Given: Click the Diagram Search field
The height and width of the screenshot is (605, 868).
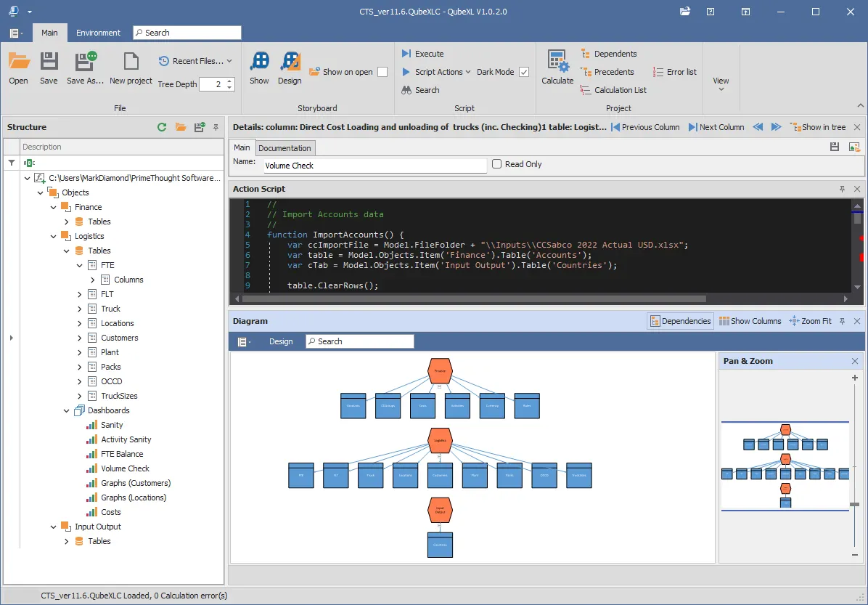Looking at the screenshot, I should [360, 341].
